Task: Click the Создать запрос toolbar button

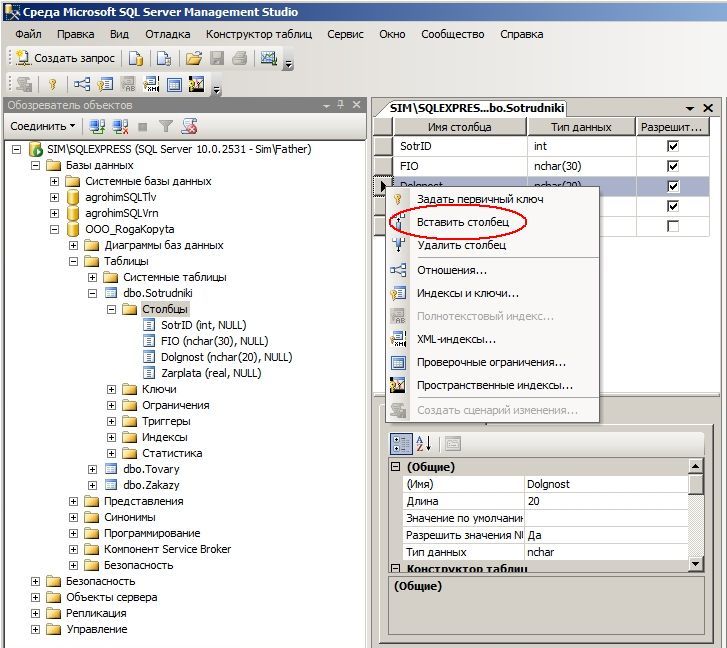Action: pos(65,58)
